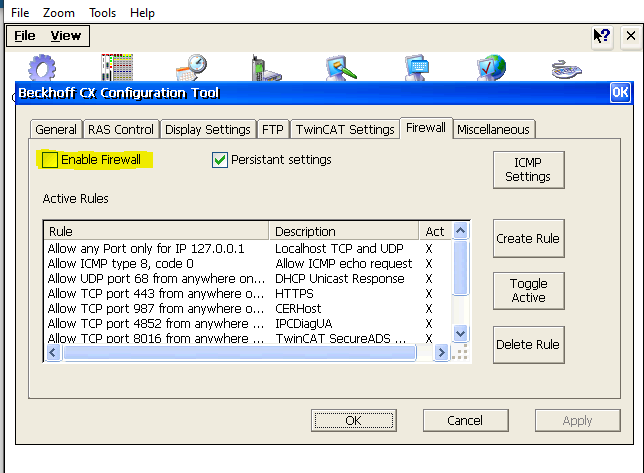
Task: Select rule 'Allow any Port only for IP 127.0.0.1'
Action: coord(146,248)
